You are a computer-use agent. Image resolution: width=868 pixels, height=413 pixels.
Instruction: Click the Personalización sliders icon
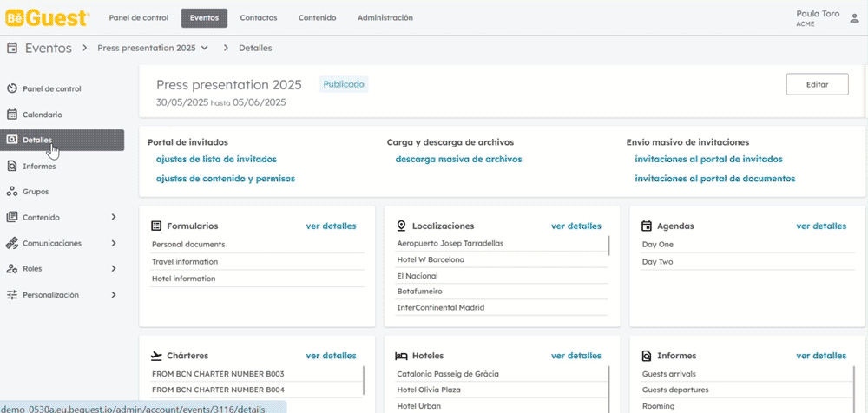click(x=12, y=294)
